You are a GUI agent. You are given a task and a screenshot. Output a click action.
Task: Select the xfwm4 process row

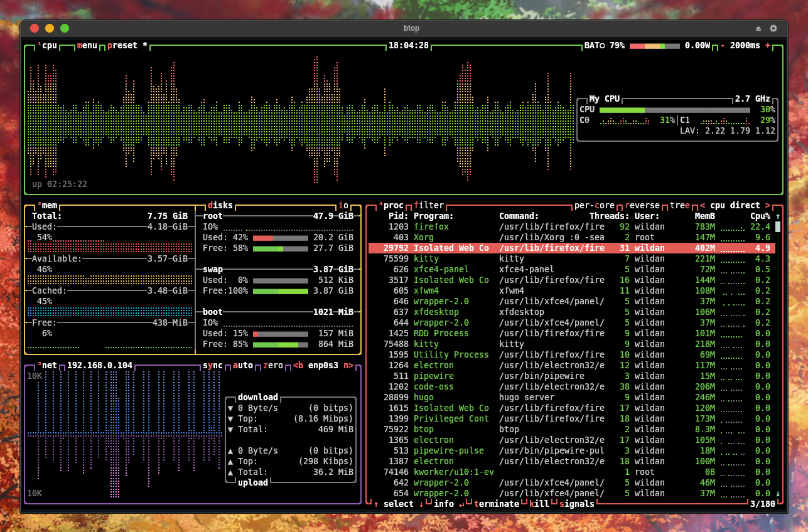pos(572,290)
